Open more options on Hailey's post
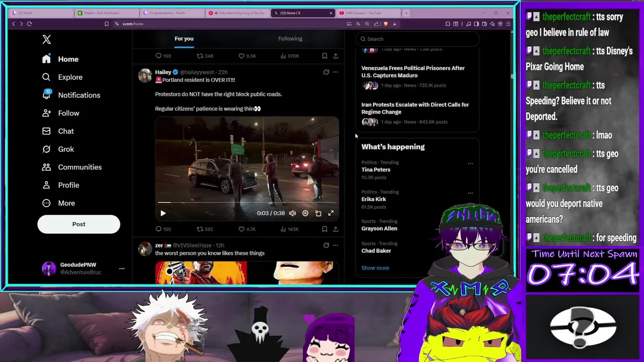 click(336, 72)
